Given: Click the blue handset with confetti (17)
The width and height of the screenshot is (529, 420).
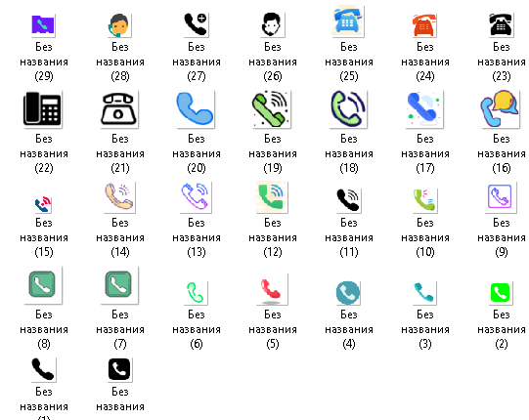Looking at the screenshot, I should 424,108.
